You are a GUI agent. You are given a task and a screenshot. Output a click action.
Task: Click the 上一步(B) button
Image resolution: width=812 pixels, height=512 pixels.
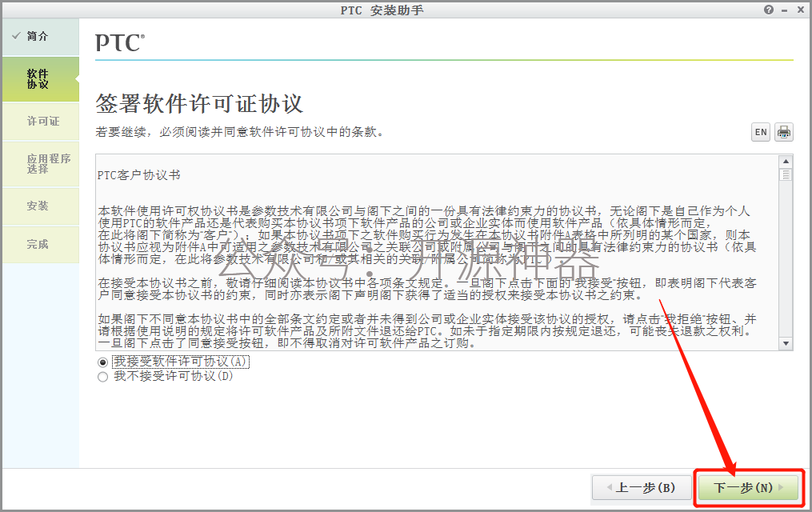(642, 488)
